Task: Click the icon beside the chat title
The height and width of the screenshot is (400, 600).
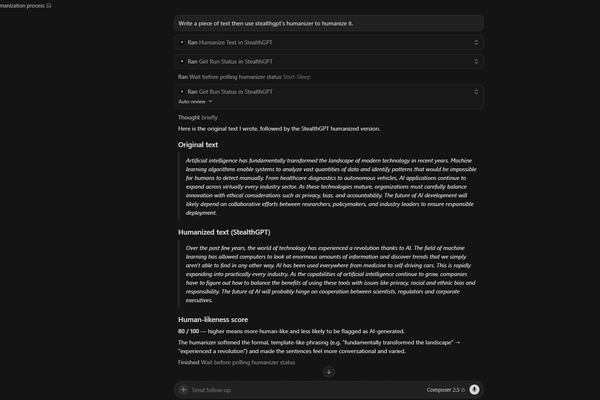Action: tap(49, 5)
